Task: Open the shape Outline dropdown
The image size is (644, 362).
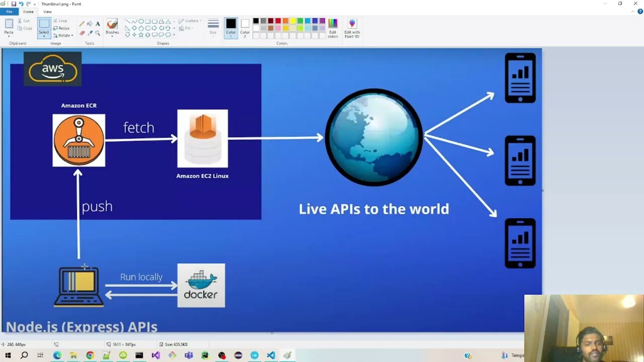Action: coord(190,21)
